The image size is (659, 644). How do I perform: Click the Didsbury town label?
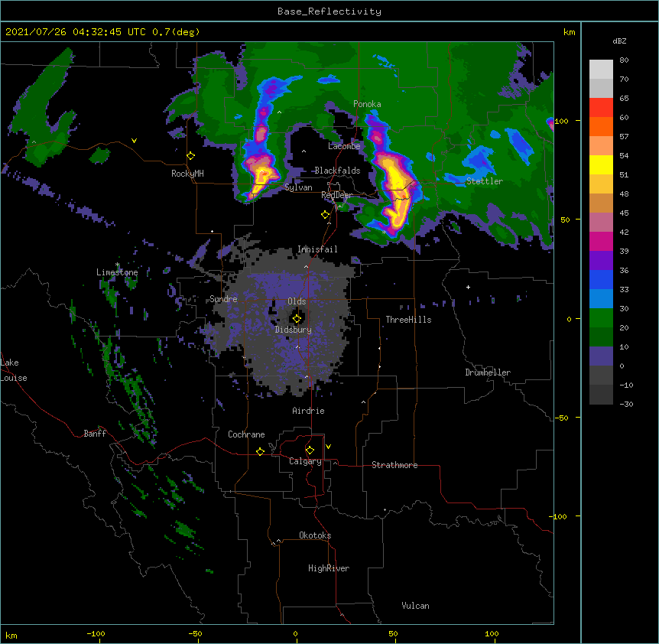pyautogui.click(x=294, y=330)
